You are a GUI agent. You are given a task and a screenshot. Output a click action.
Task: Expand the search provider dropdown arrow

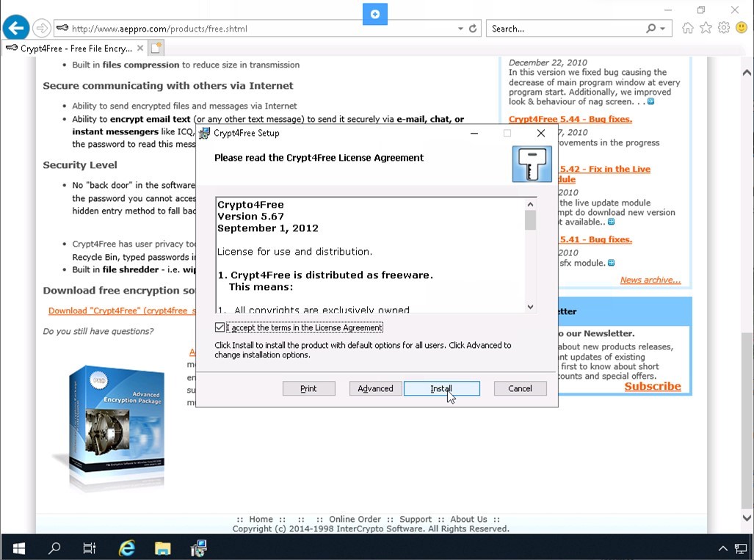pyautogui.click(x=662, y=29)
